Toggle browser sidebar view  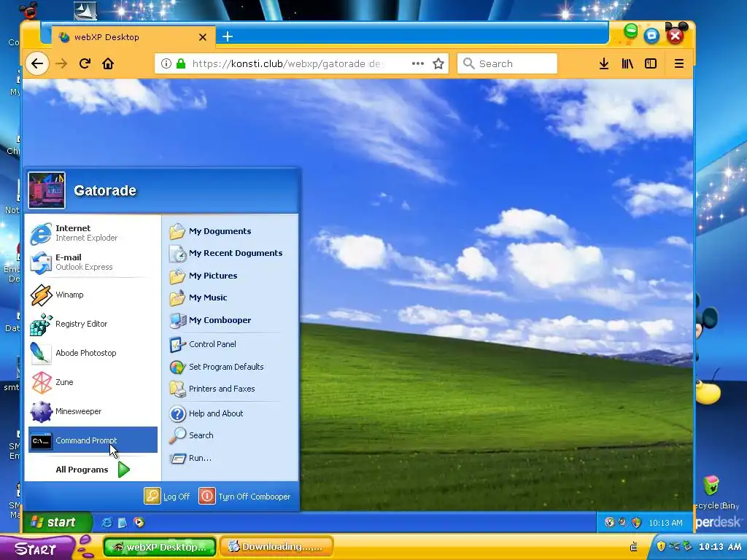tap(651, 64)
